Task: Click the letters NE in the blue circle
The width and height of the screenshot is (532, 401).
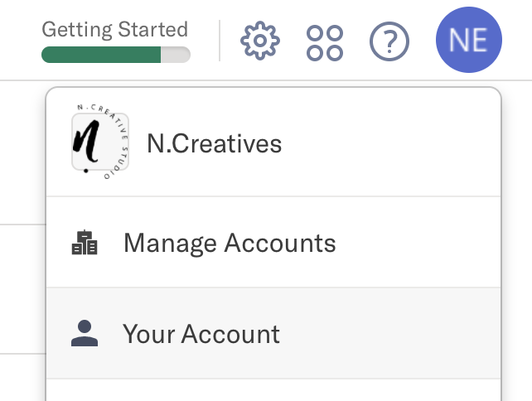Action: (468, 40)
